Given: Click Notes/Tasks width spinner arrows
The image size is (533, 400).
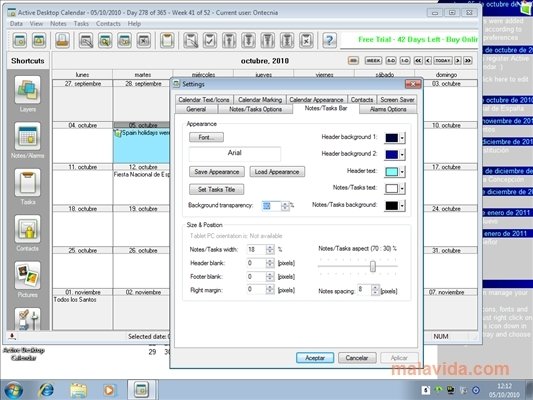Looking at the screenshot, I should (270, 250).
